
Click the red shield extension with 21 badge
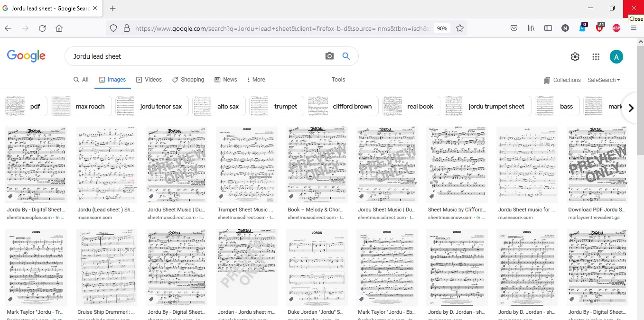click(600, 27)
